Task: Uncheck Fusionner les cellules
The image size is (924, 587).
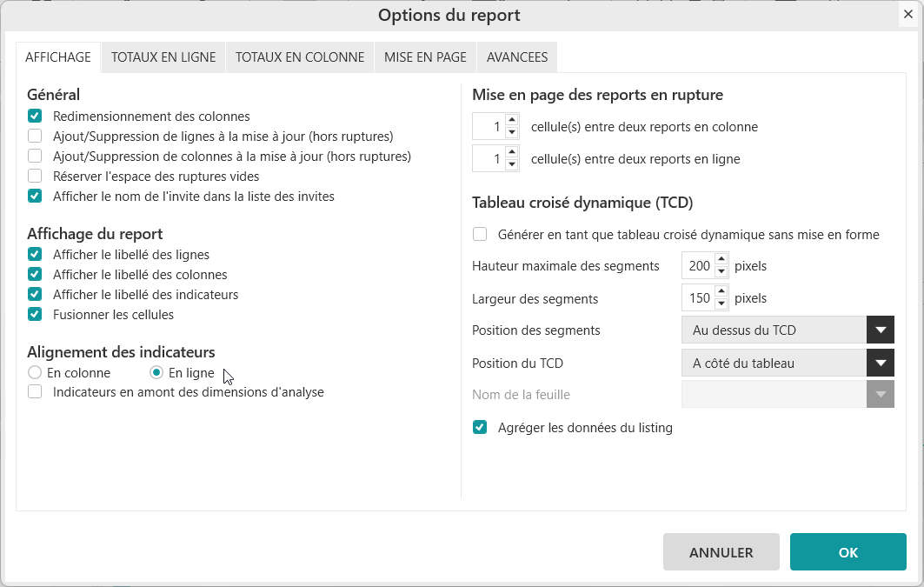Action: (35, 315)
